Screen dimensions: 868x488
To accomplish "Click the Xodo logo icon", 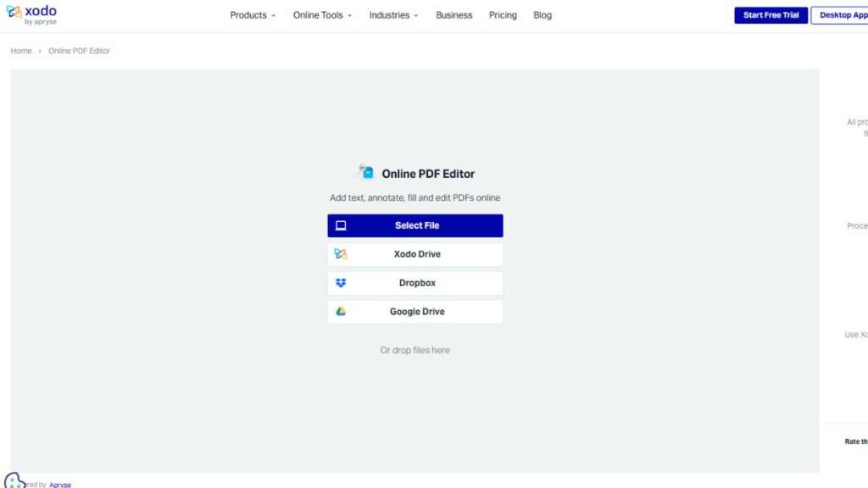I will click(14, 12).
